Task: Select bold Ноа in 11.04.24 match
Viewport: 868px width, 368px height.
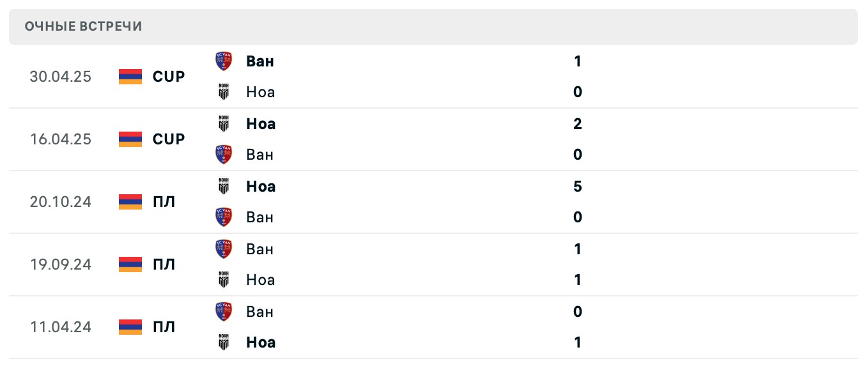Action: 261,342
